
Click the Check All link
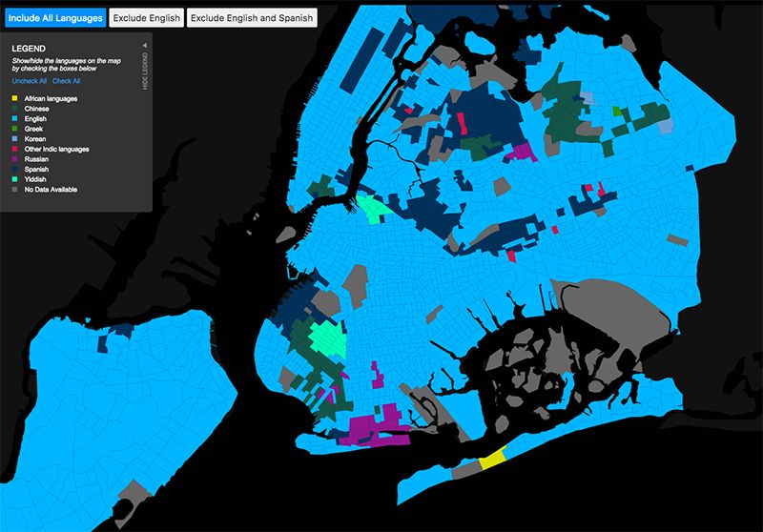tap(67, 81)
